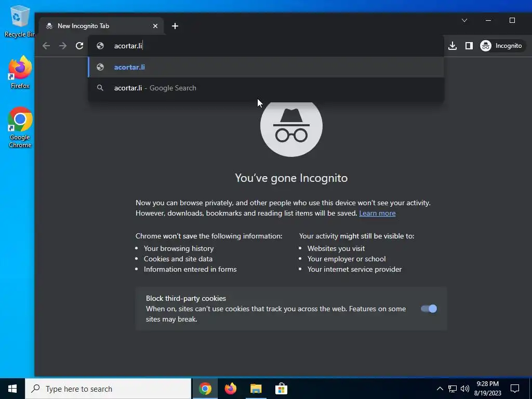Show hidden system tray icons
The height and width of the screenshot is (399, 532).
440,389
